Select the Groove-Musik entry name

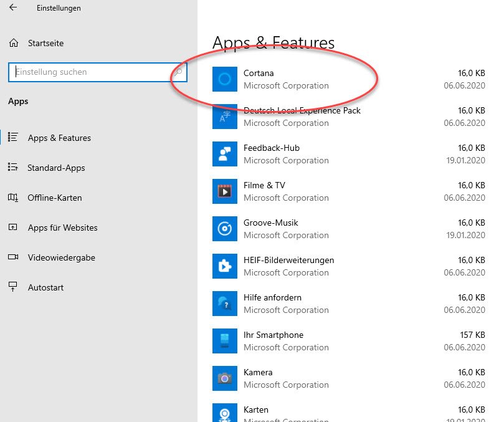pyautogui.click(x=270, y=223)
